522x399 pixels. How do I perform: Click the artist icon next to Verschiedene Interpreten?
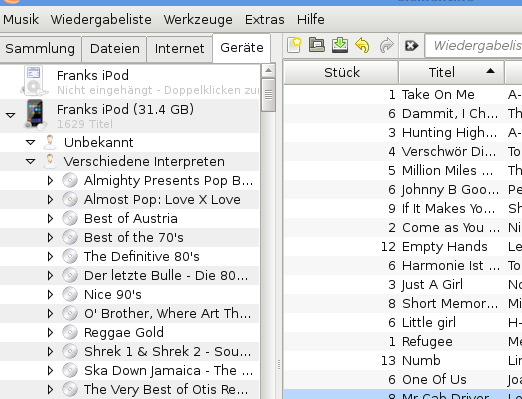point(50,161)
